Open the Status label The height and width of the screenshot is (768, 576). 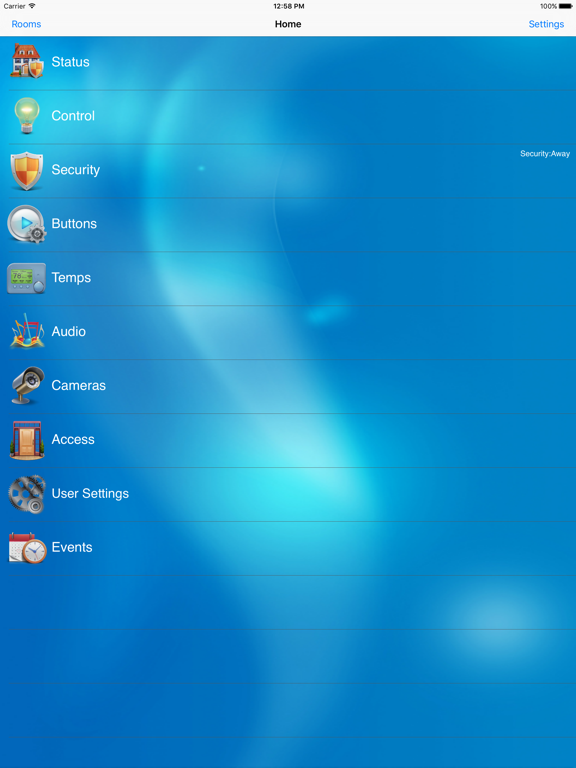[x=71, y=62]
